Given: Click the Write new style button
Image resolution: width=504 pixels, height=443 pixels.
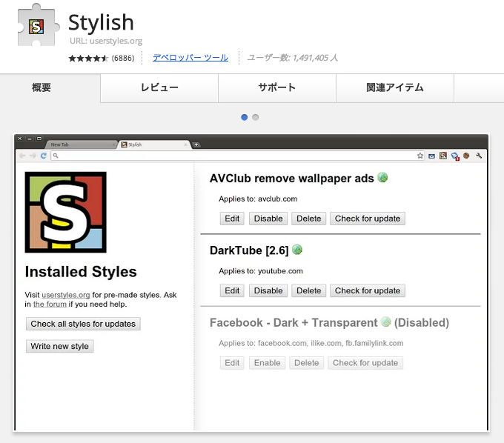Looking at the screenshot, I should pos(60,346).
